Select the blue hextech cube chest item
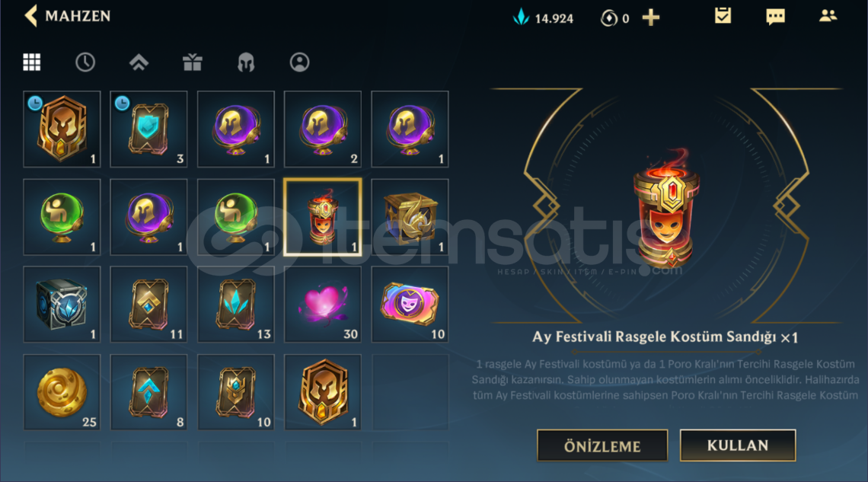This screenshot has height=482, width=868. [62, 305]
